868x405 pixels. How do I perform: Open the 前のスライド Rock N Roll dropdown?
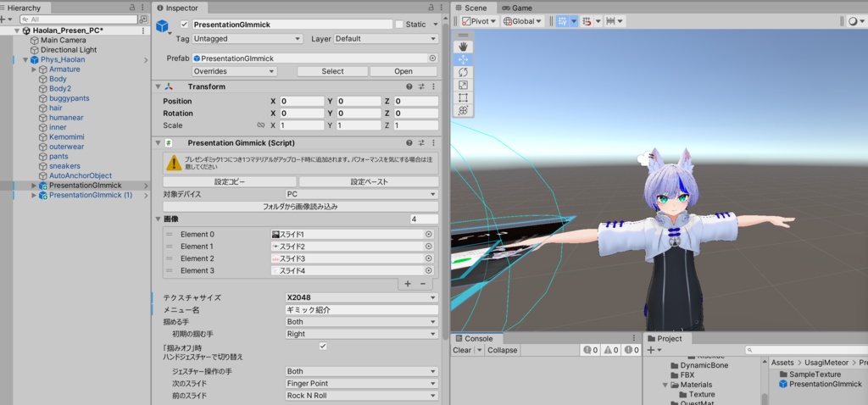pyautogui.click(x=361, y=396)
